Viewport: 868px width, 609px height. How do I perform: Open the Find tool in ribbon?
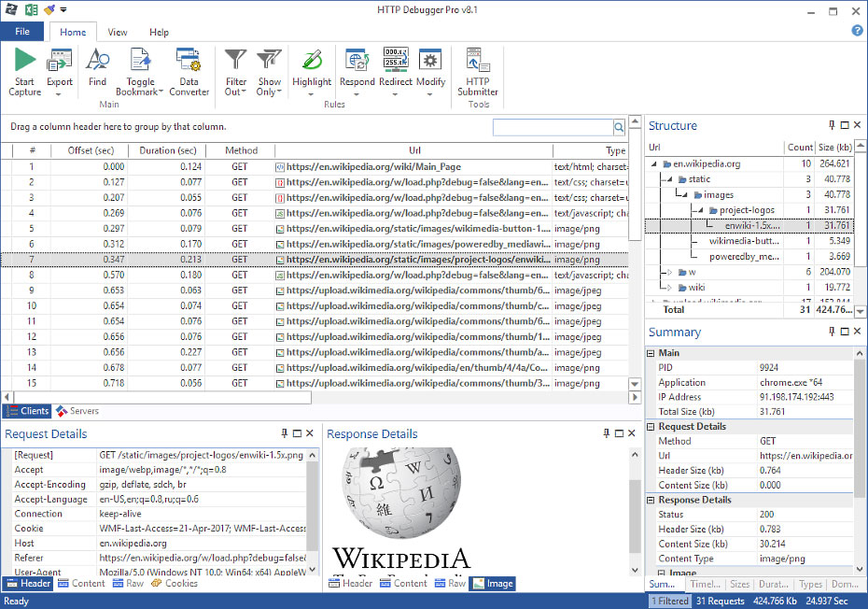[97, 62]
